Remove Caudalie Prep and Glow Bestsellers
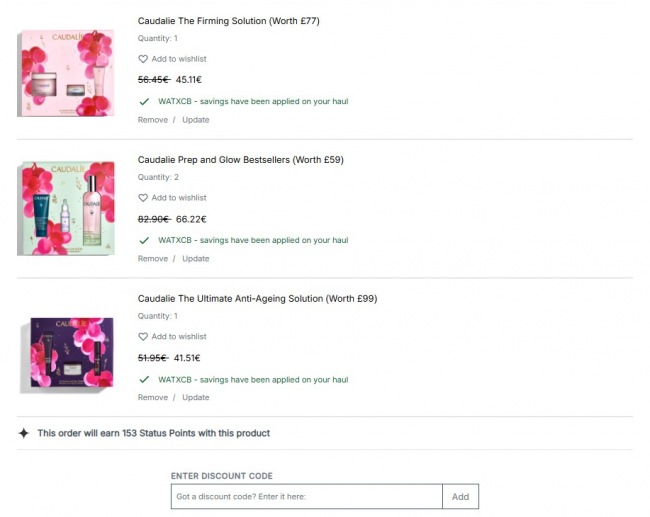Screen dimensions: 650x517 (153, 259)
